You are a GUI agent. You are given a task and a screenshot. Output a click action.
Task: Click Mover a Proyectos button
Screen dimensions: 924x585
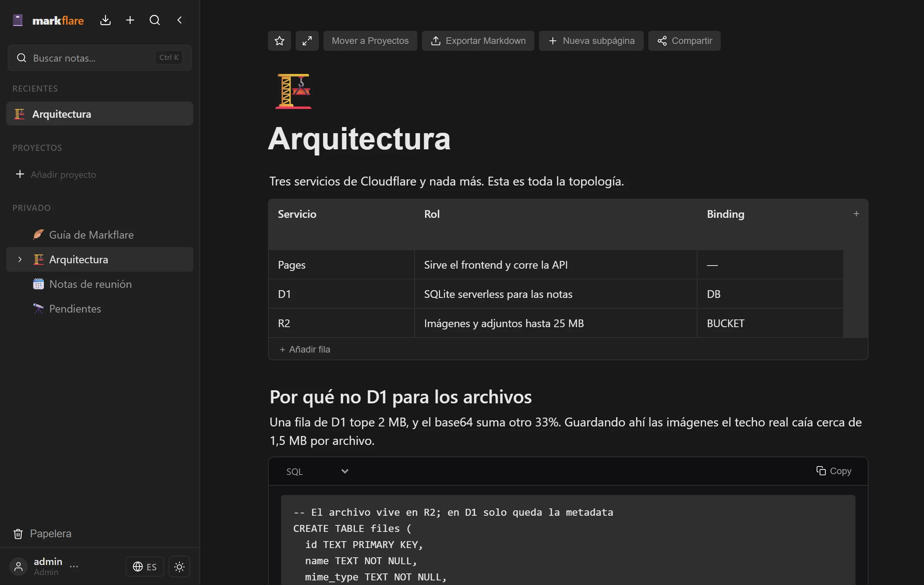[x=370, y=41]
